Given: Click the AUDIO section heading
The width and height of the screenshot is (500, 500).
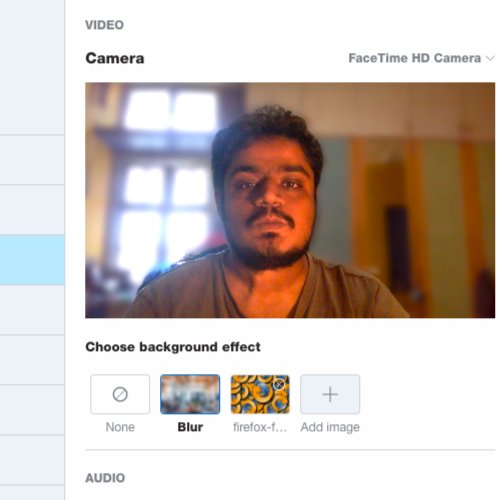Looking at the screenshot, I should (x=105, y=478).
